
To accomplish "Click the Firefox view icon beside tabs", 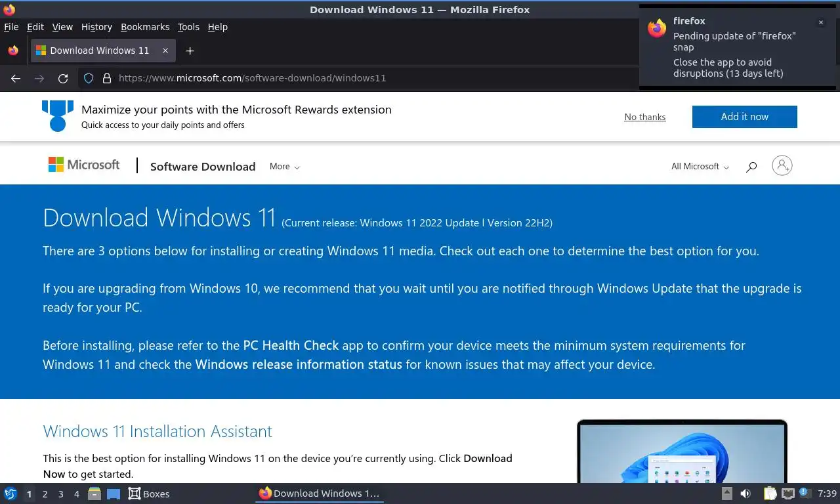I will (x=13, y=51).
